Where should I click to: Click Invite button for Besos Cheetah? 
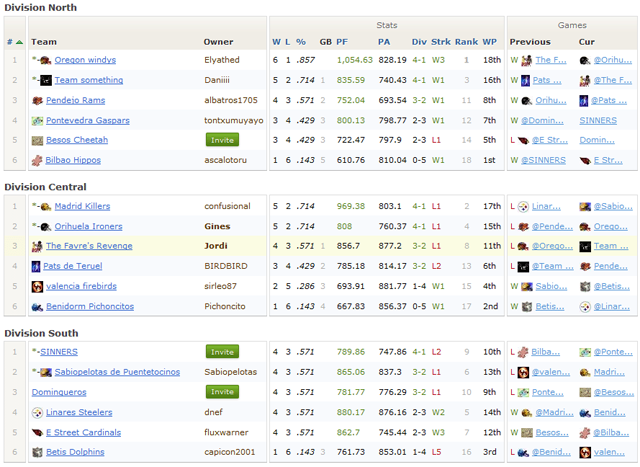coord(222,140)
